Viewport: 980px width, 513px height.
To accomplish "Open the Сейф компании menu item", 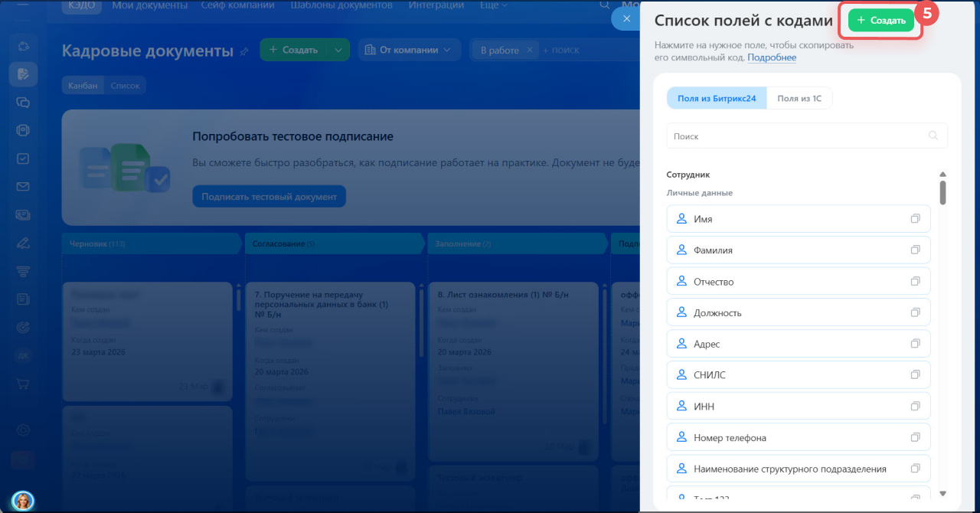I will (237, 5).
